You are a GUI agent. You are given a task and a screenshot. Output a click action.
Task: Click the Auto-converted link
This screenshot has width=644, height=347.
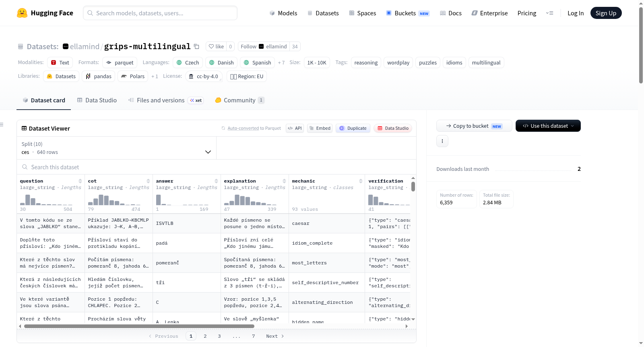click(x=243, y=128)
